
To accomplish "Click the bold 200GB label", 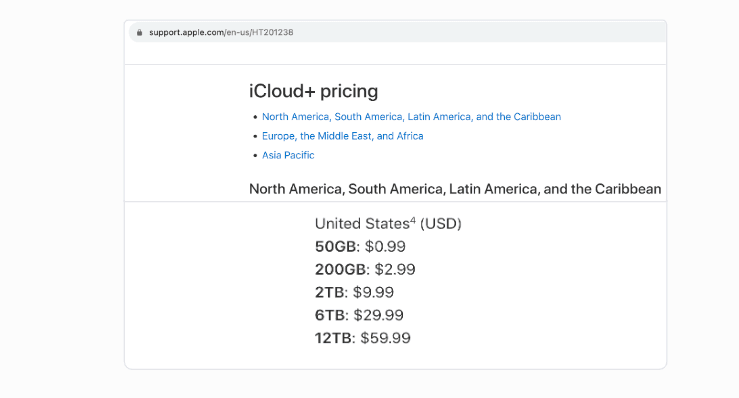I will click(x=340, y=269).
